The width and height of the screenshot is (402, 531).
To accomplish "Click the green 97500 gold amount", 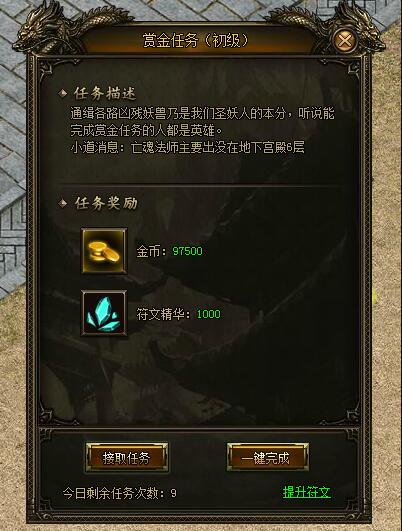I will coord(188,251).
